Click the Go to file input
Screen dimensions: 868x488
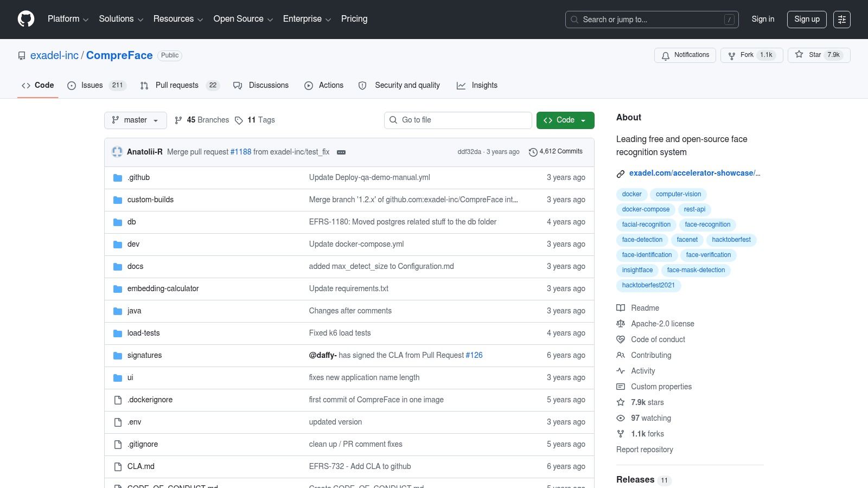(x=458, y=120)
